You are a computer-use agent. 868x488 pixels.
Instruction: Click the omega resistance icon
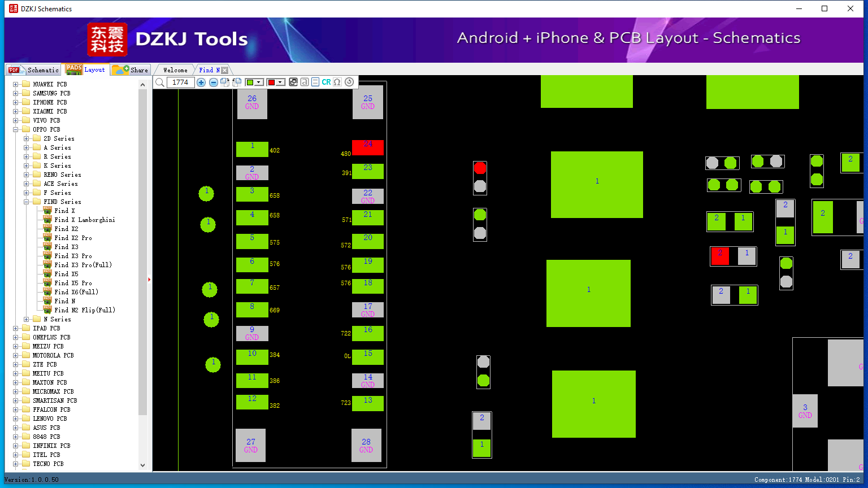(337, 82)
